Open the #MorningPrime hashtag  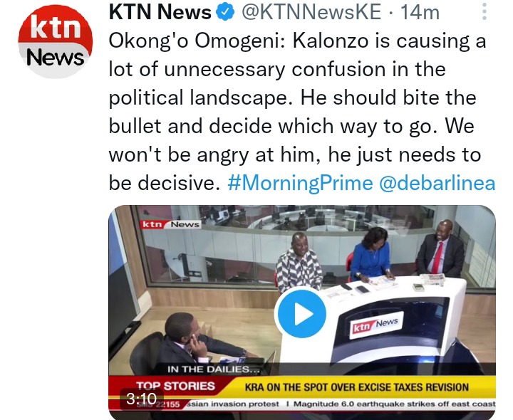(x=300, y=183)
